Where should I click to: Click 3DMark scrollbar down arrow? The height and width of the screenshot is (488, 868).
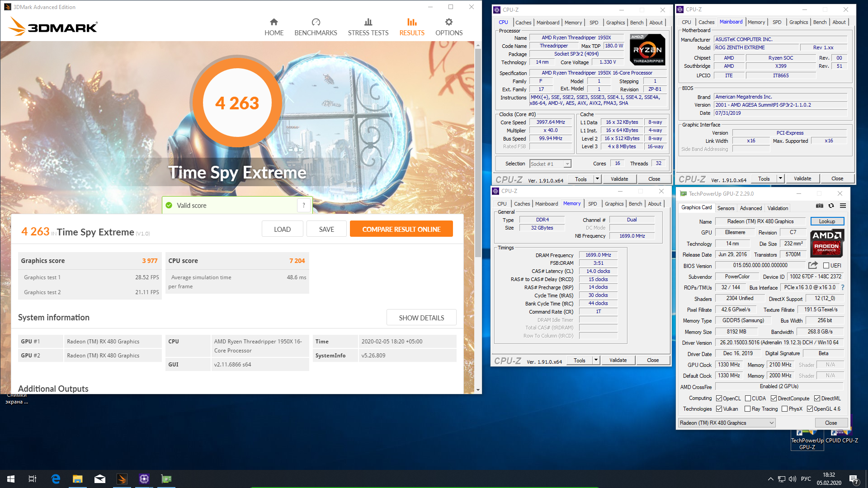pyautogui.click(x=478, y=389)
